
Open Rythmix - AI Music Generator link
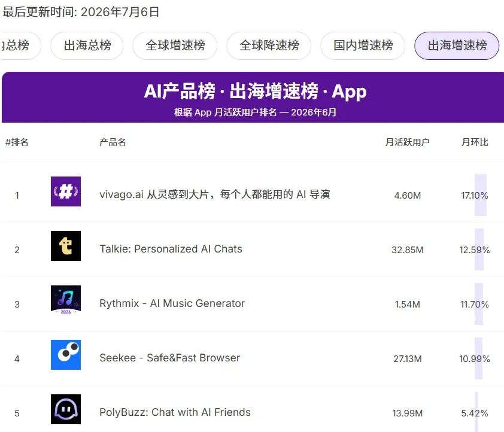pyautogui.click(x=172, y=303)
